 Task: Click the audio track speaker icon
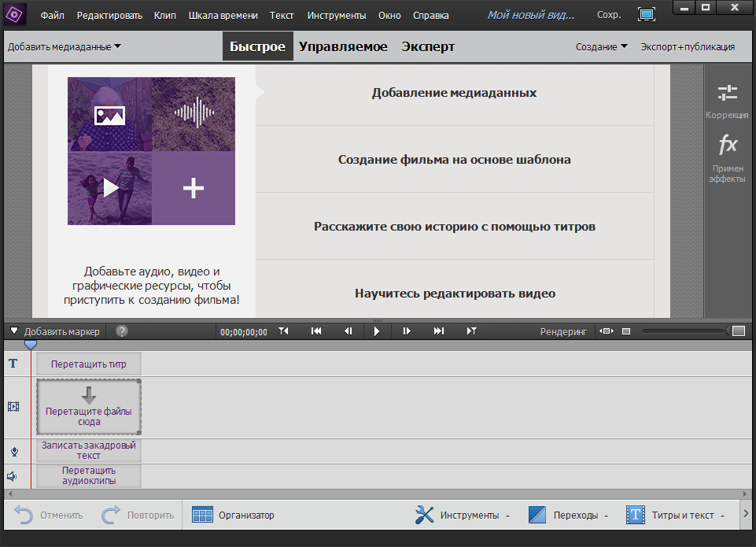pos(13,474)
